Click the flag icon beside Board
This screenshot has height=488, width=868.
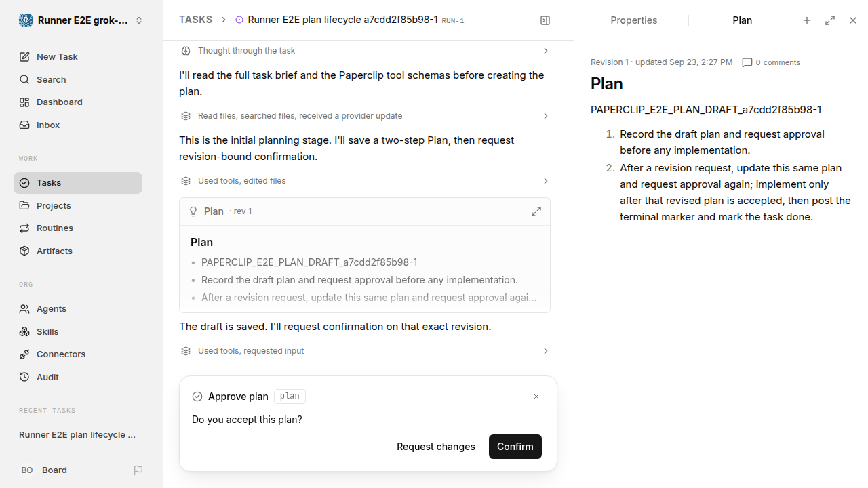coord(138,470)
